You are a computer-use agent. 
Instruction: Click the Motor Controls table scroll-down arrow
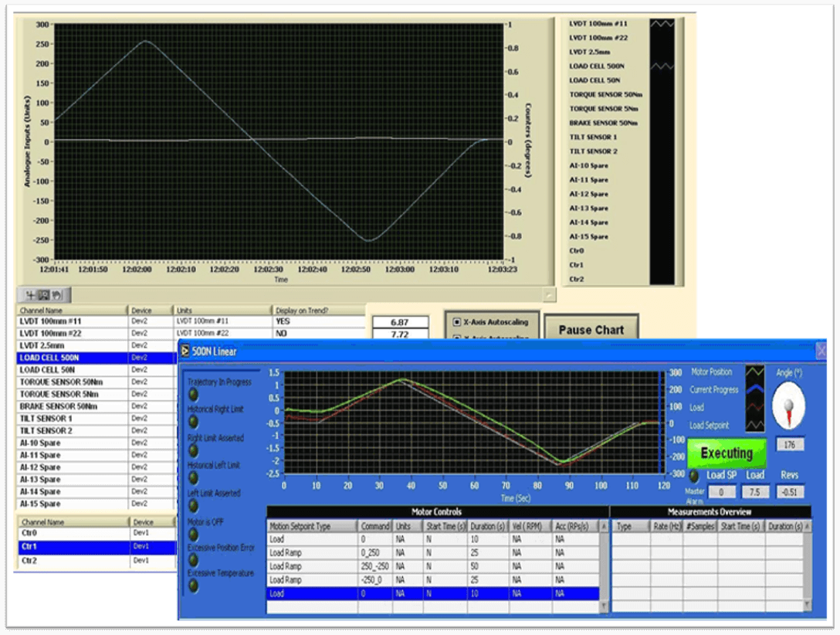click(604, 605)
